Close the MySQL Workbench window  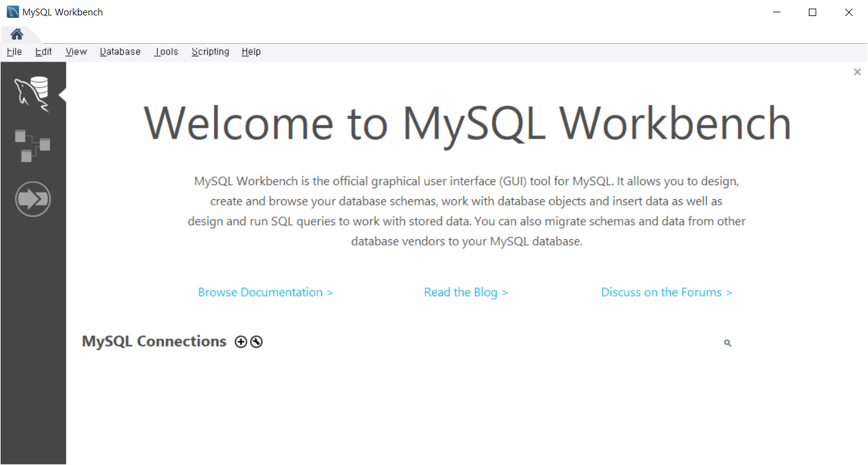tap(849, 12)
